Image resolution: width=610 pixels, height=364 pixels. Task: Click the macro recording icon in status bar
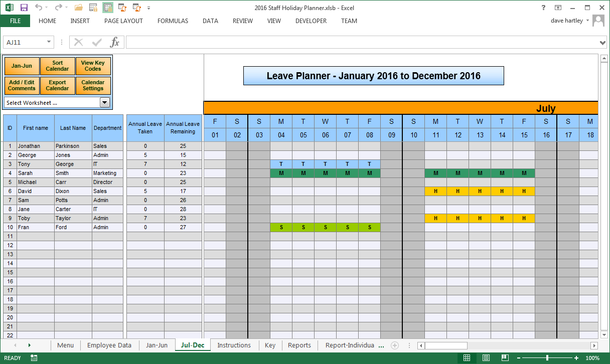click(x=34, y=358)
